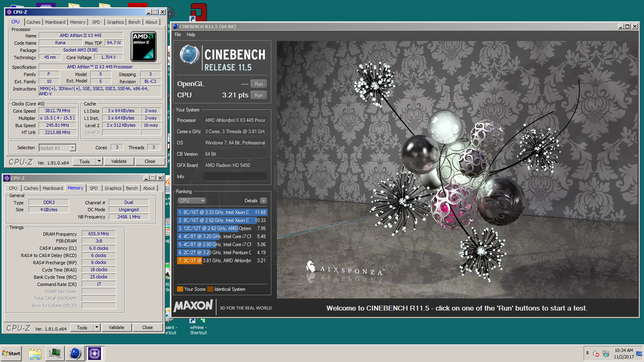Open About tab in top CPU-Z
Image resolution: width=644 pixels, height=362 pixels.
pyautogui.click(x=152, y=22)
